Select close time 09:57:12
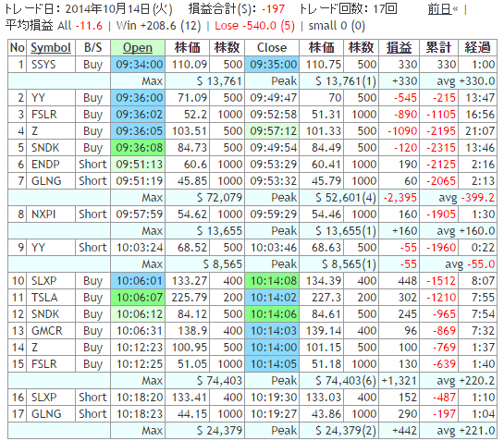Image resolution: width=504 pixels, height=441 pixels. pos(273,131)
